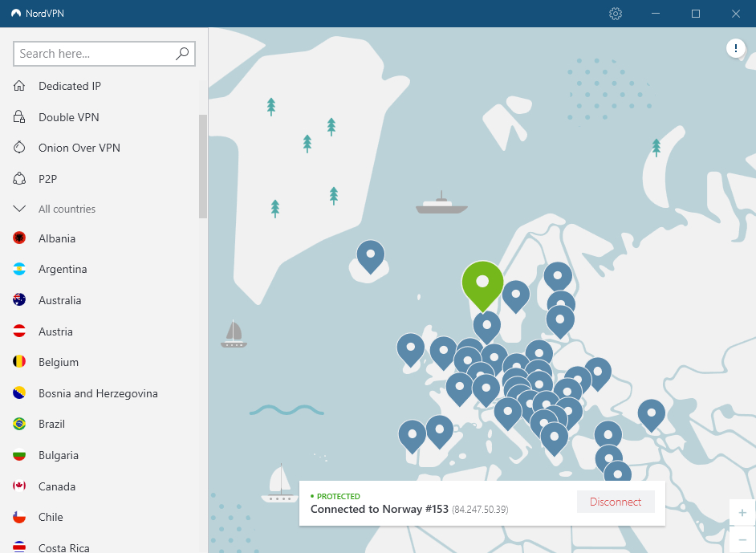Viewport: 756px width, 553px height.
Task: Click the Onion Over VPN icon
Action: tap(20, 148)
